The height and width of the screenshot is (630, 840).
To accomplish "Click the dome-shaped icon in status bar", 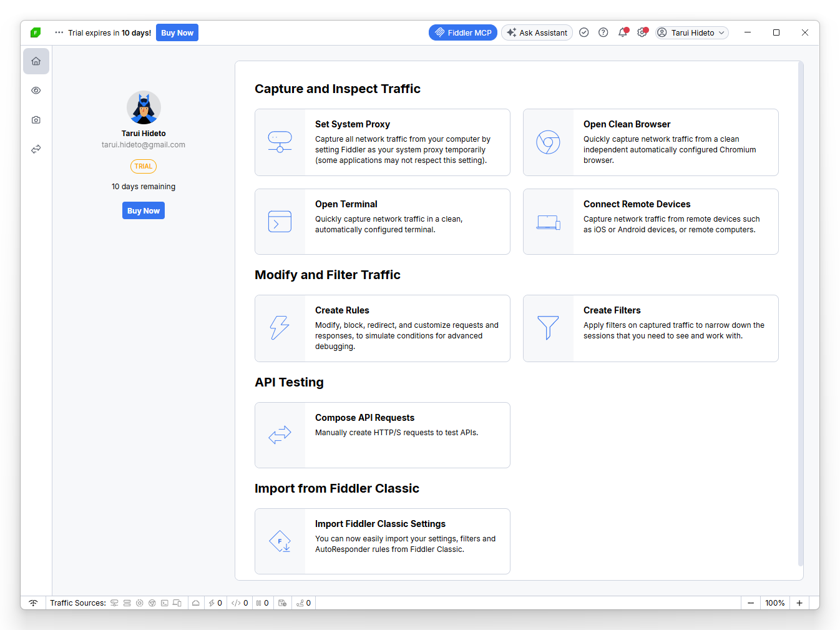I will 196,603.
